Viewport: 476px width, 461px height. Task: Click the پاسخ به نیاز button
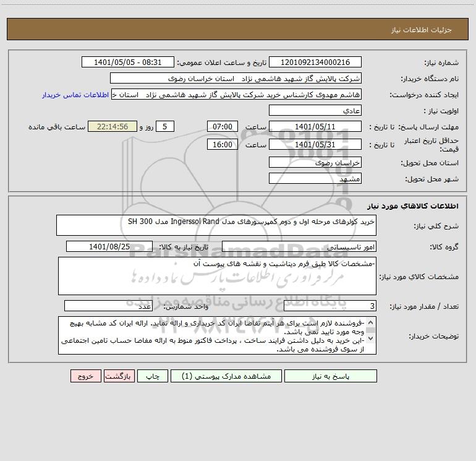pyautogui.click(x=330, y=376)
